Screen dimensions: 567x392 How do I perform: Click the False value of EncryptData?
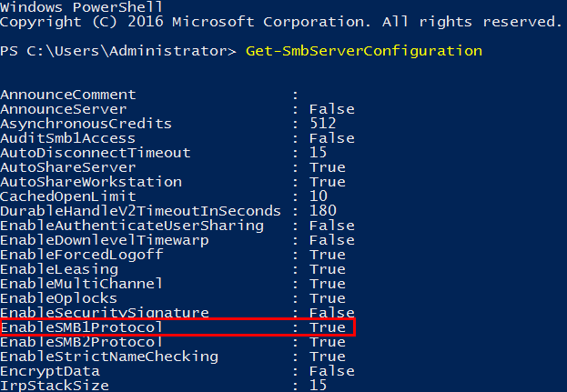pyautogui.click(x=331, y=371)
